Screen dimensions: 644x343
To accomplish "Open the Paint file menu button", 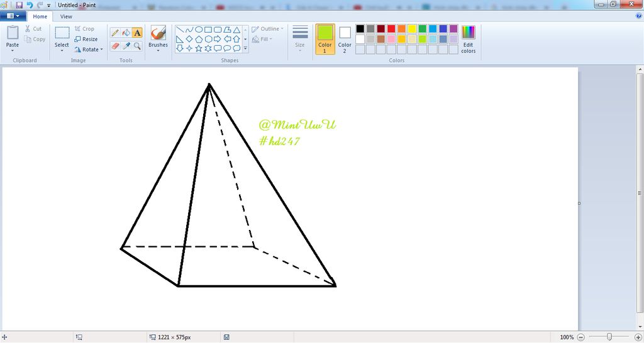I will click(x=13, y=16).
